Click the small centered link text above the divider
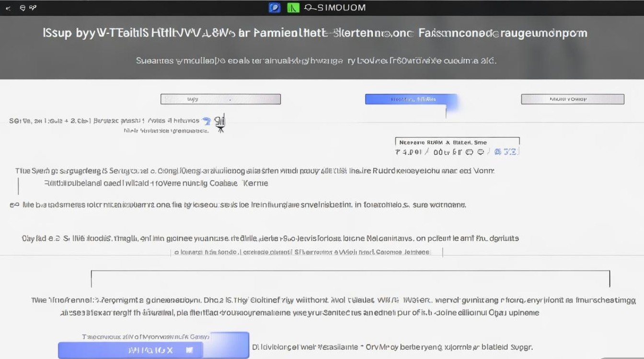The width and height of the screenshot is (644, 359). point(307,252)
